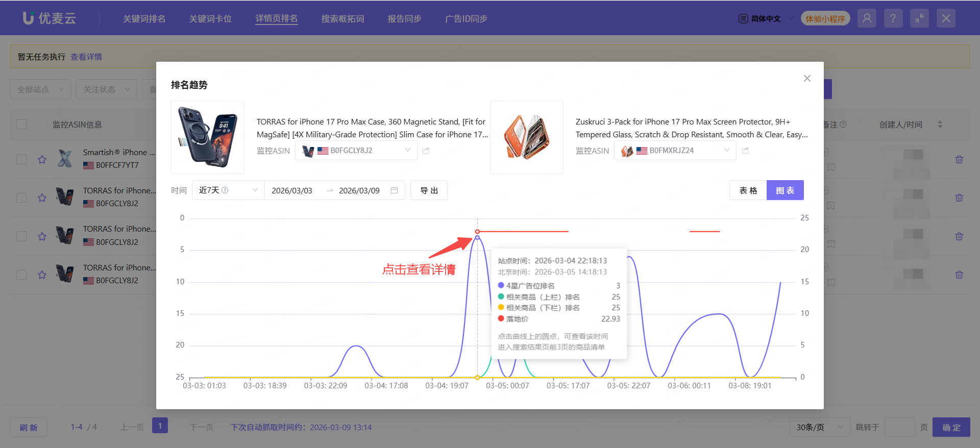Click the 体验小程序 button
Viewport: 980px width, 448px height.
(x=825, y=18)
